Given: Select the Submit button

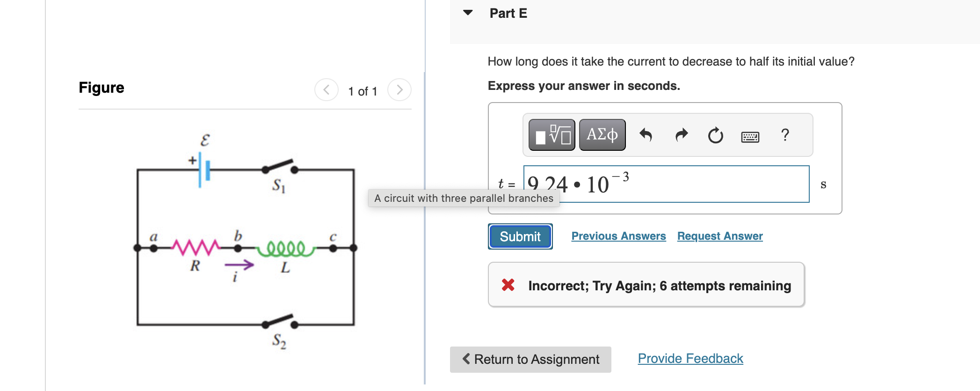Looking at the screenshot, I should click(x=520, y=236).
